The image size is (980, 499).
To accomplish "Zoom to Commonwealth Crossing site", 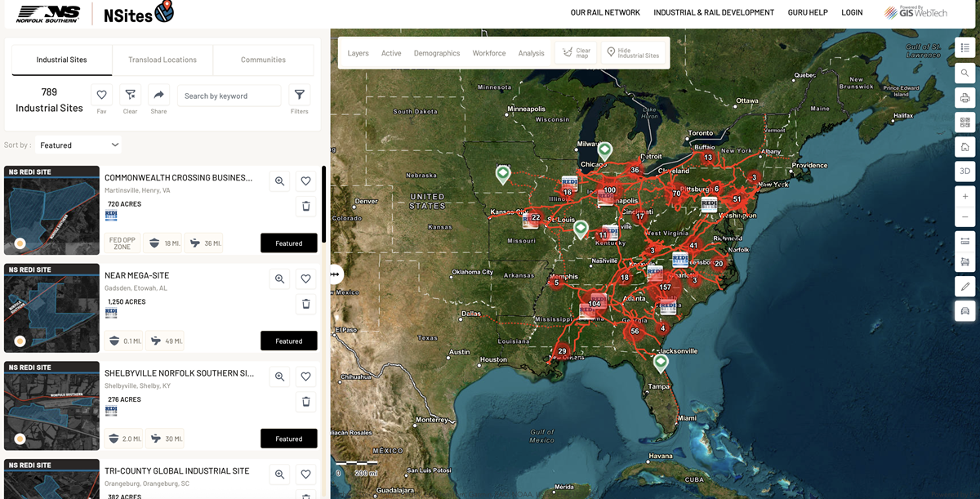I will [279, 181].
